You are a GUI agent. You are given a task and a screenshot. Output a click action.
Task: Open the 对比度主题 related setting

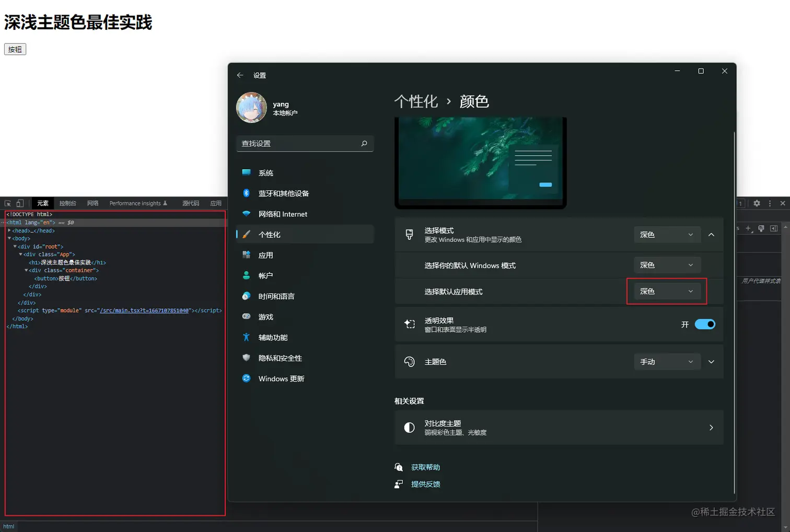point(559,427)
